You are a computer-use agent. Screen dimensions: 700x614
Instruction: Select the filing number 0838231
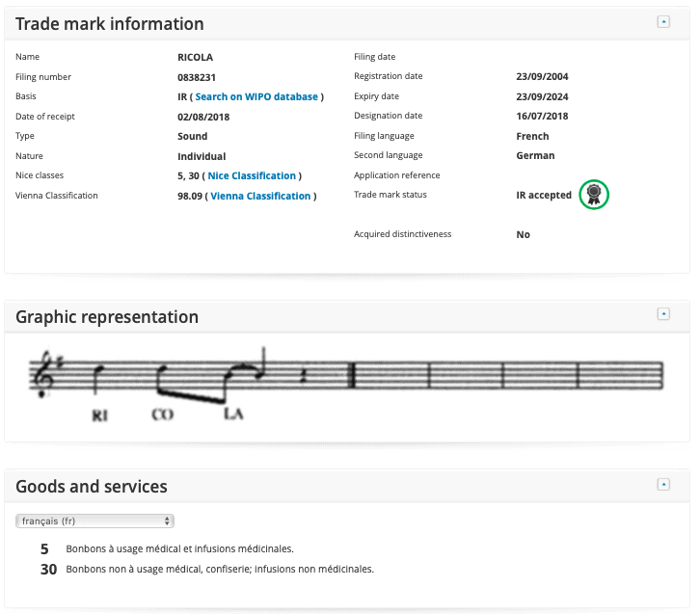198,77
